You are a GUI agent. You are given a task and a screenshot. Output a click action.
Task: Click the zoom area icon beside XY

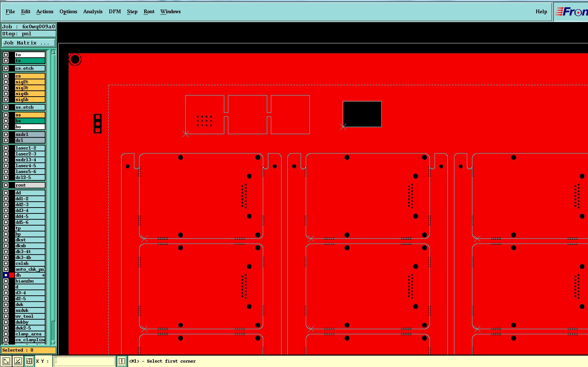tap(6, 361)
